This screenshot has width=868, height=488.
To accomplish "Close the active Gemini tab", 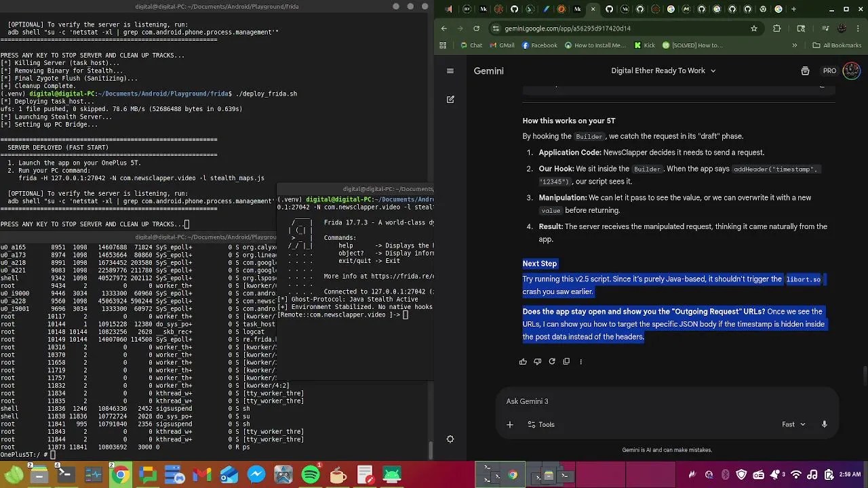I will pos(593,9).
